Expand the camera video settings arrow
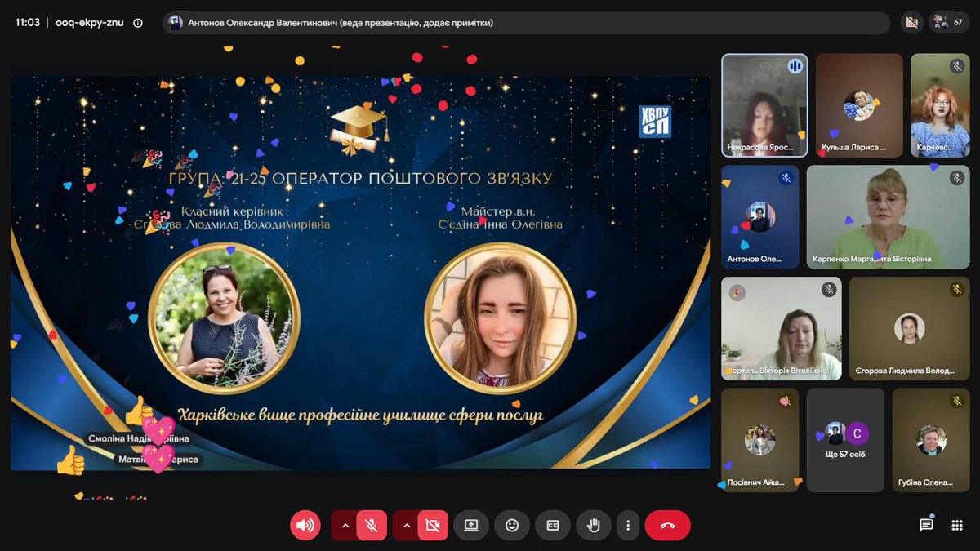The height and width of the screenshot is (551, 980). [x=406, y=526]
